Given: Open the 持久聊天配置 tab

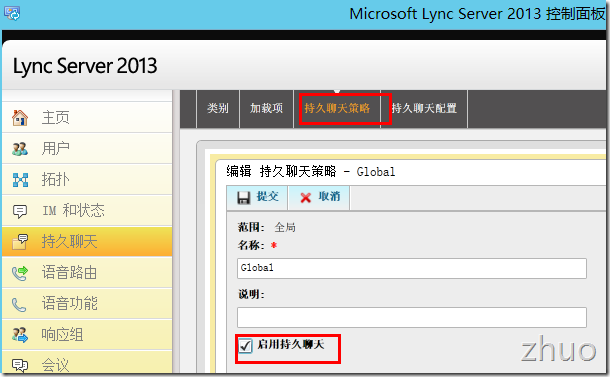Looking at the screenshot, I should 424,109.
